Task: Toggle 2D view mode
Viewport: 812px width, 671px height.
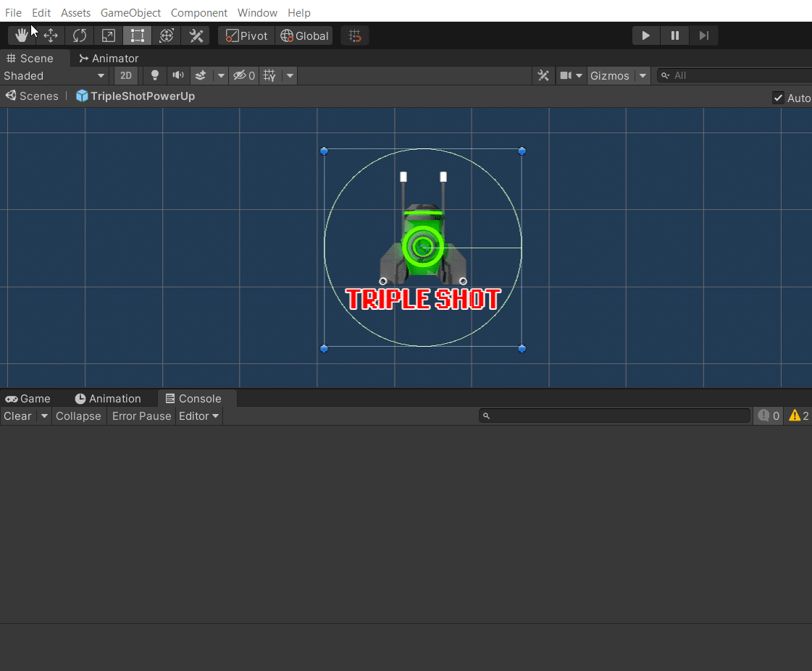Action: click(x=125, y=75)
